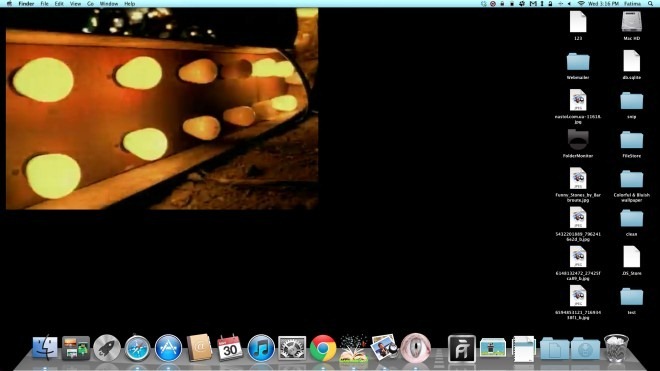
Task: Open the Trash in the dock
Action: (616, 348)
